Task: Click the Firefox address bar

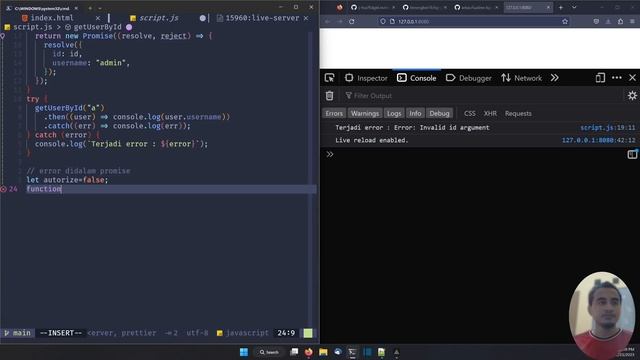Action: pos(473,21)
